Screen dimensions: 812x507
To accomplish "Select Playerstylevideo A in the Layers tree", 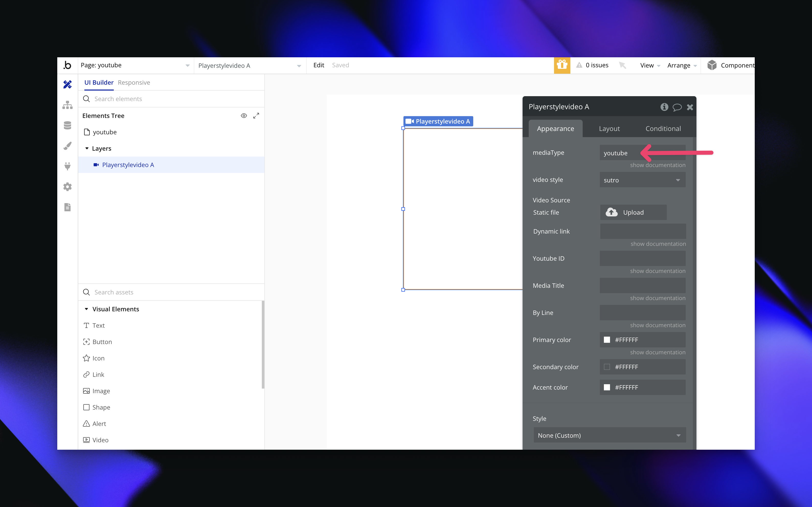I will click(171, 165).
